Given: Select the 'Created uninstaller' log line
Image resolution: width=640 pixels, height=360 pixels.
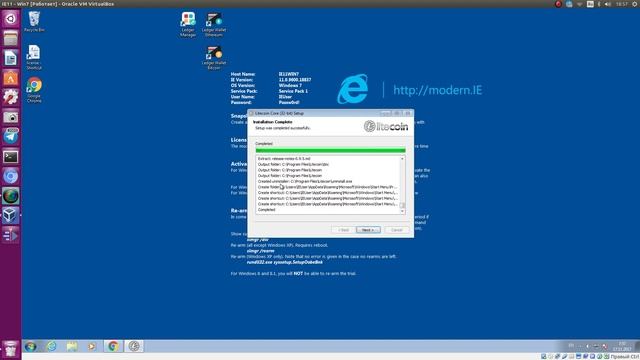Looking at the screenshot, I should point(305,181).
